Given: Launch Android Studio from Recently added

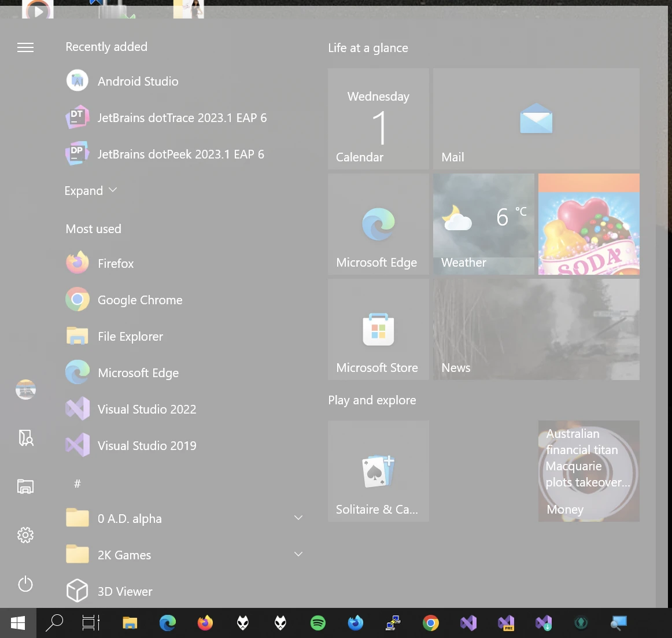Looking at the screenshot, I should [138, 81].
